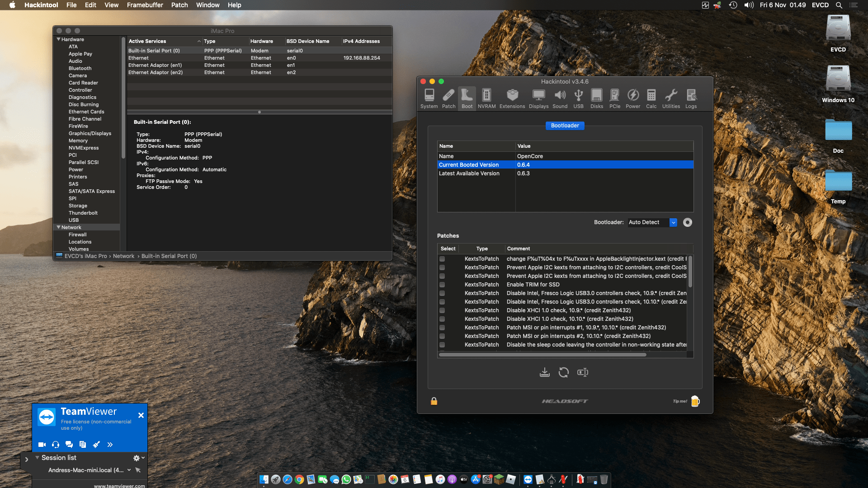Toggle checkbox for Fresco Logic USB3.0 check 10.9.* patch
Viewport: 868px width, 488px height.
442,293
